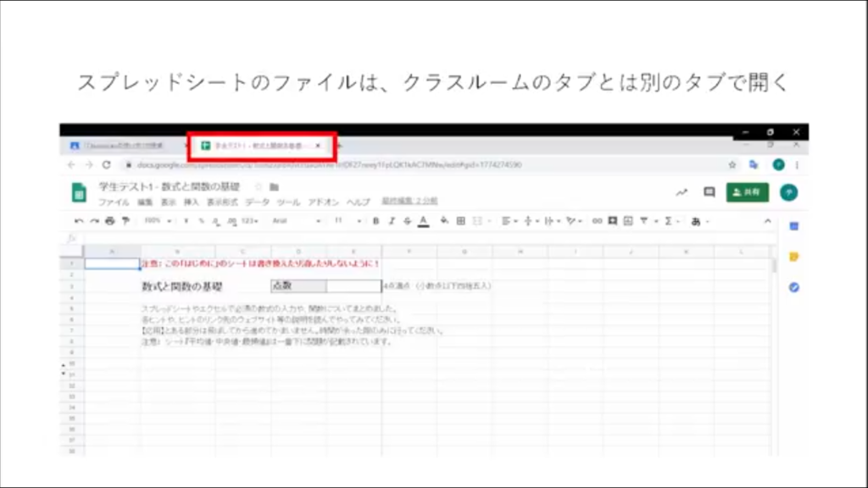The image size is (868, 488).
Task: Toggle italic formatting
Action: [x=392, y=221]
